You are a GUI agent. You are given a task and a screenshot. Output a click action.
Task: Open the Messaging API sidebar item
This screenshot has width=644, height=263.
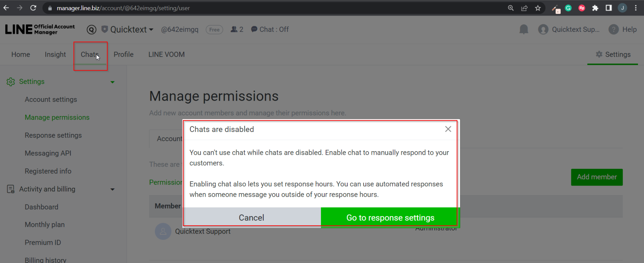[x=48, y=153]
